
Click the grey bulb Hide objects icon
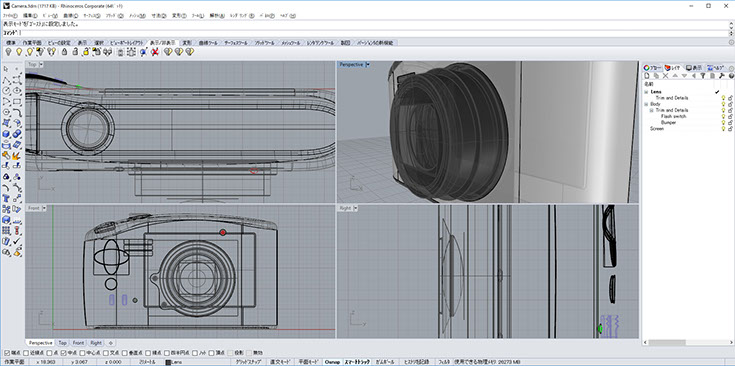tap(8, 52)
